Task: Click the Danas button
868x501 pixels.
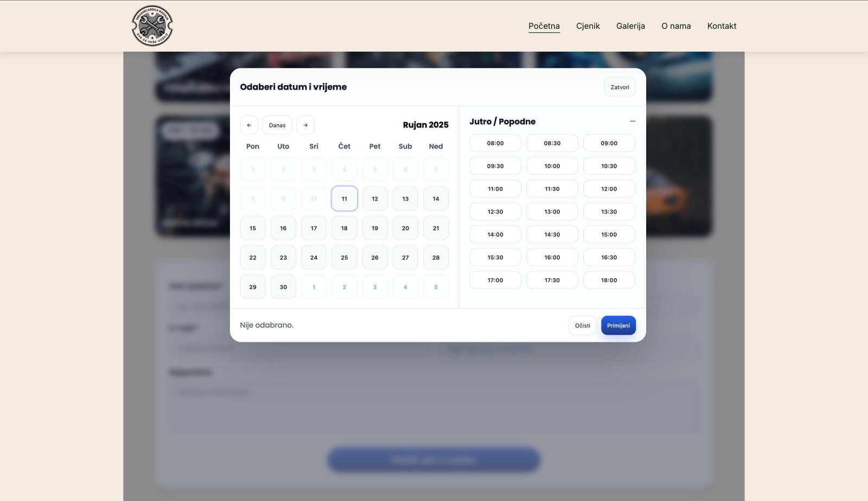Action: point(277,125)
